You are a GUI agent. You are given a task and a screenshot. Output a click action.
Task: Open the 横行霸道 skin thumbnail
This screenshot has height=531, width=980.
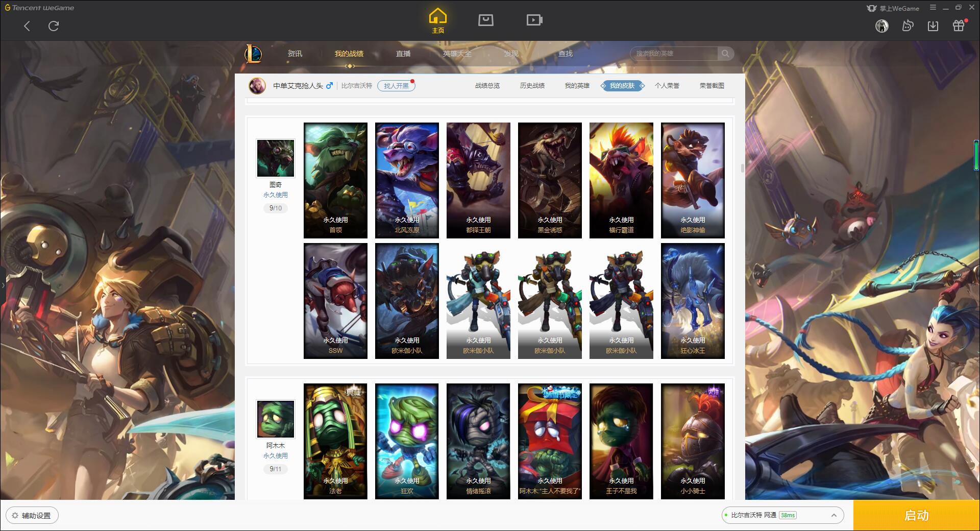pyautogui.click(x=621, y=180)
